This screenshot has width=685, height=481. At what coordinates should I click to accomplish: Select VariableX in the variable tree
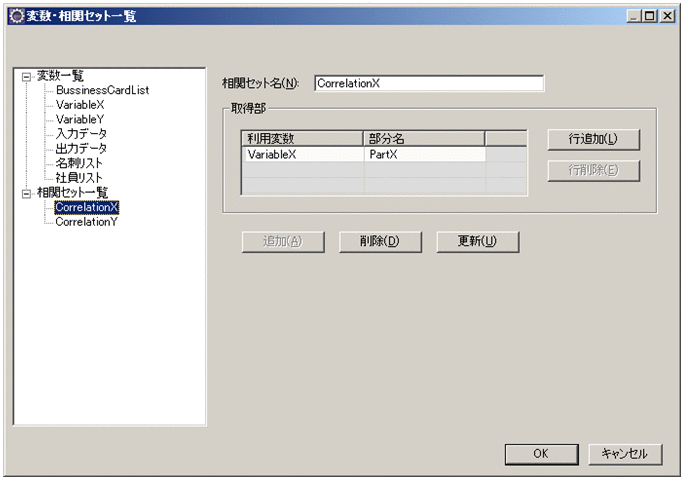(x=80, y=105)
